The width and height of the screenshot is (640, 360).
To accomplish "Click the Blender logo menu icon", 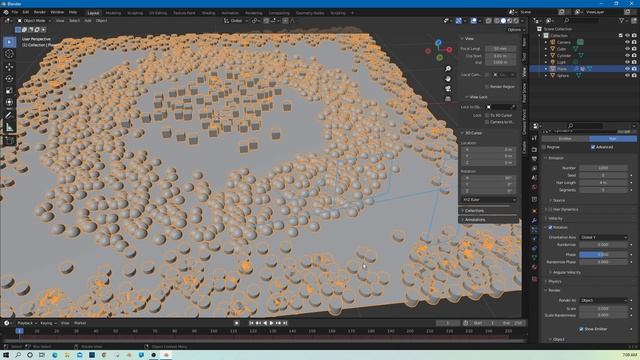I will click(x=6, y=12).
